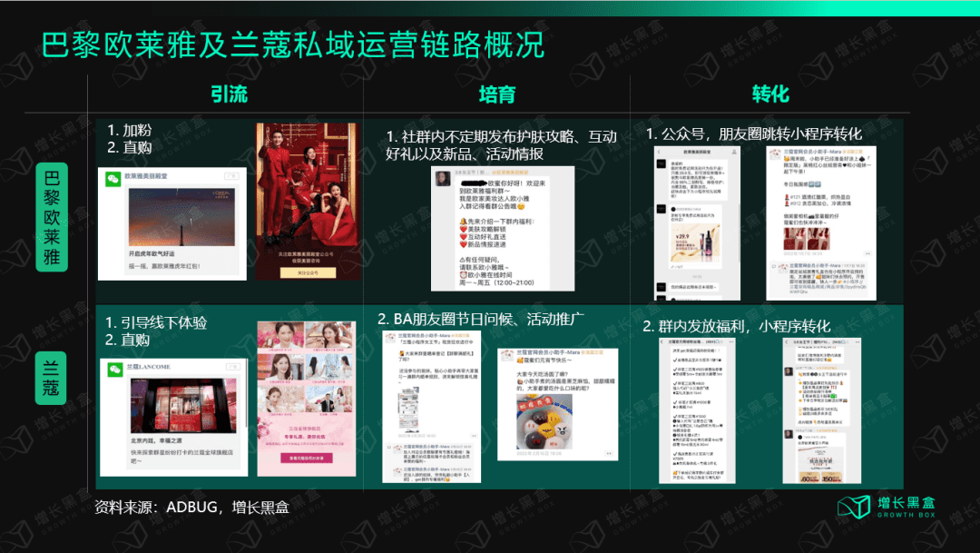This screenshot has width=980, height=553.
Task: Click the sender avatar in the L'Oréal group chat
Action: [x=444, y=180]
